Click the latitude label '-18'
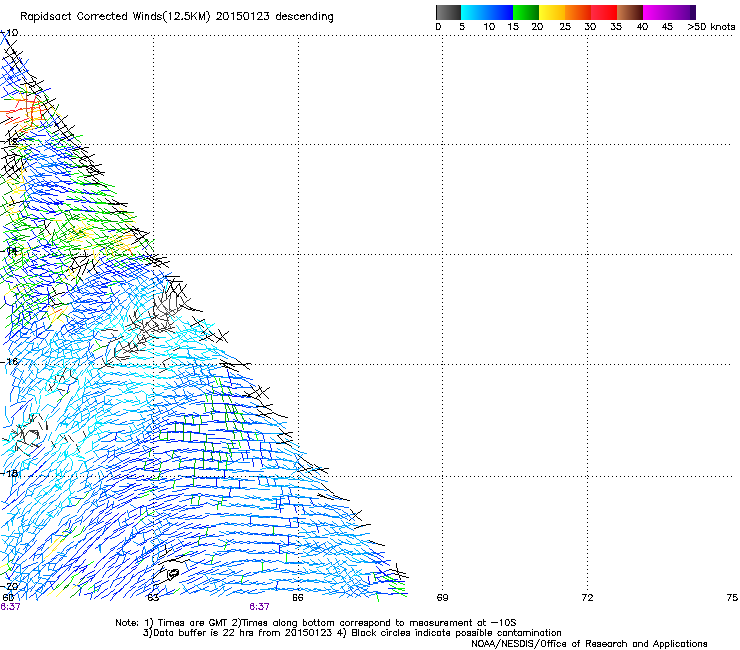Screen dimensions: 740x650 (9, 473)
